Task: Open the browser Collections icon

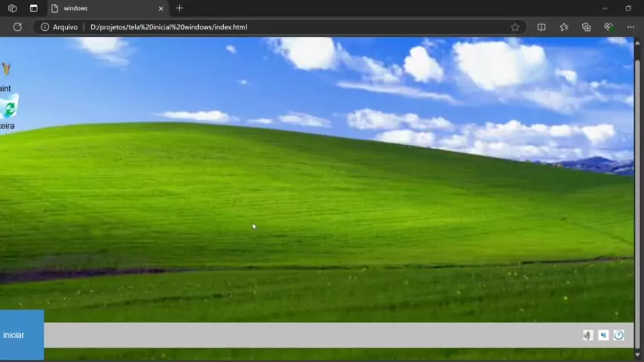Action: (x=586, y=27)
